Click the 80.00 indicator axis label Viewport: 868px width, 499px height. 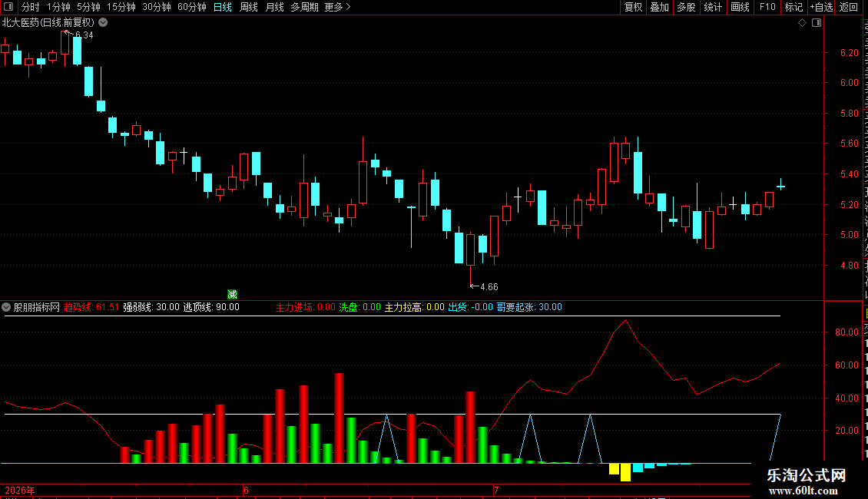846,332
